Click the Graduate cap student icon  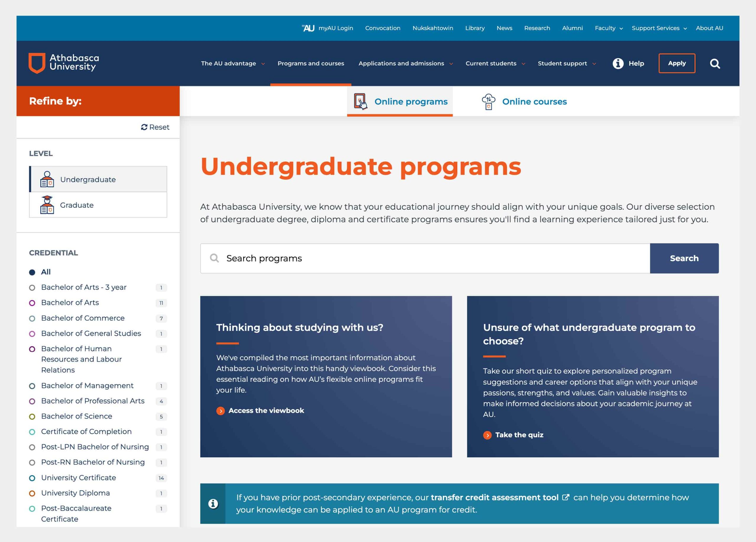pos(47,205)
